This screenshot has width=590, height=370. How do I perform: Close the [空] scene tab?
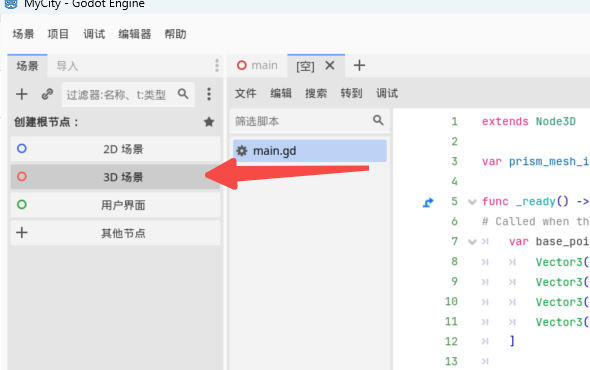click(330, 65)
